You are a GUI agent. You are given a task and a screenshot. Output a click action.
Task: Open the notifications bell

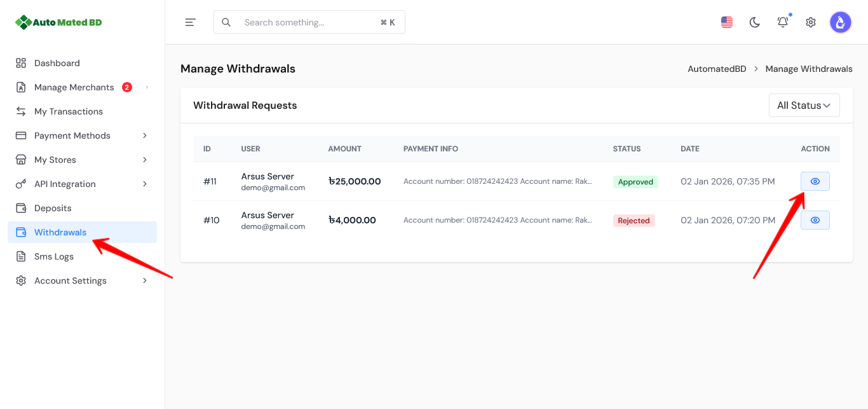(x=783, y=22)
